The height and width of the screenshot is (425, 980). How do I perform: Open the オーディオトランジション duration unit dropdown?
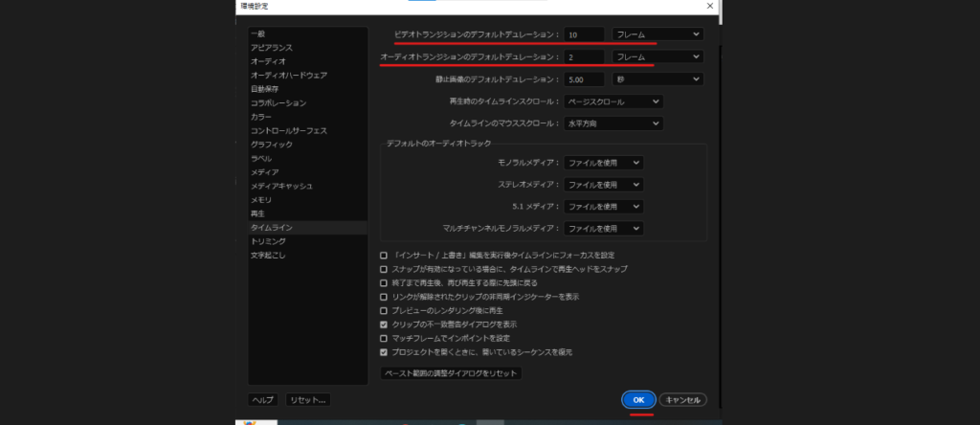657,57
